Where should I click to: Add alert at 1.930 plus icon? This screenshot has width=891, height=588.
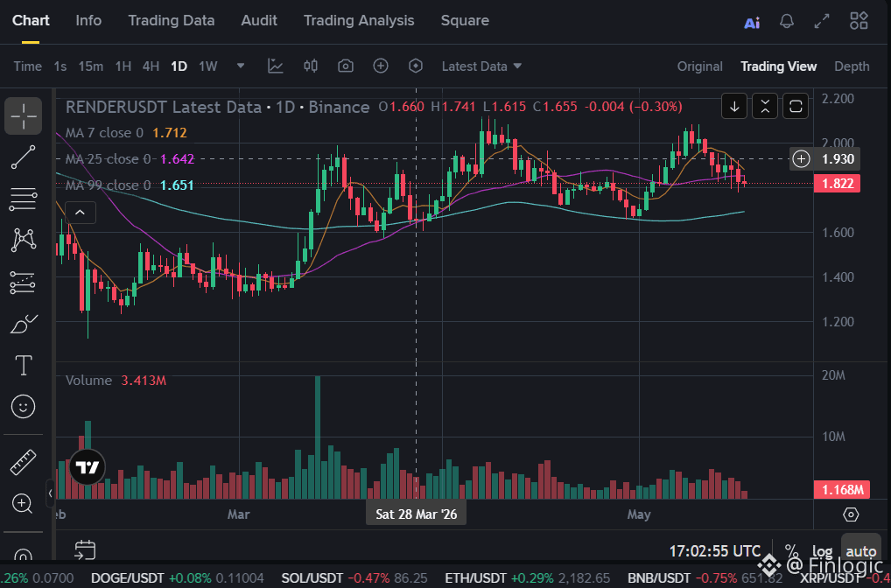(801, 159)
